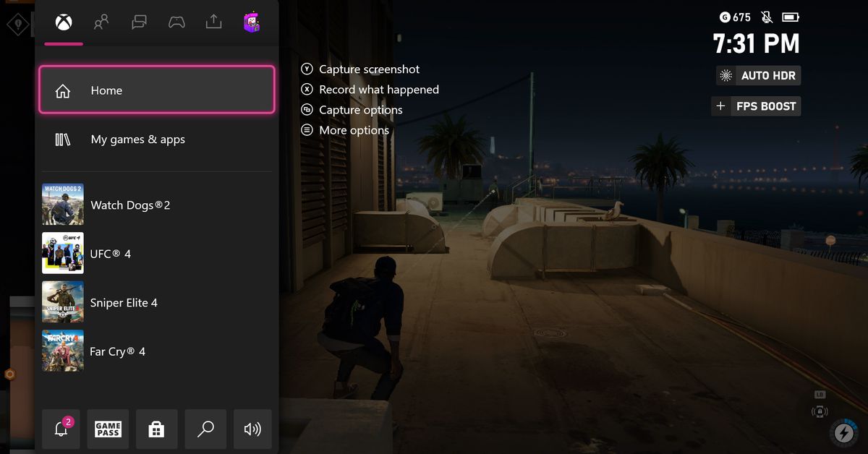Start Far Cry 4 from the list
This screenshot has width=868, height=454.
click(157, 351)
